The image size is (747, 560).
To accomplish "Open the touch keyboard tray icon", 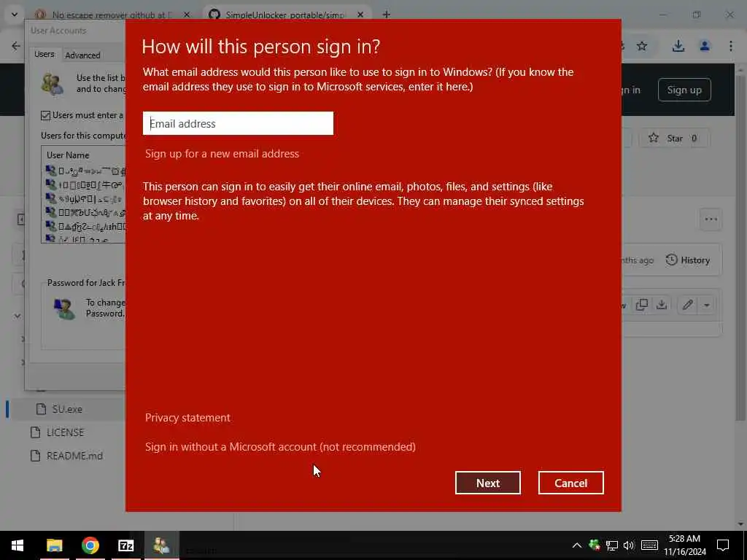I will 649,545.
